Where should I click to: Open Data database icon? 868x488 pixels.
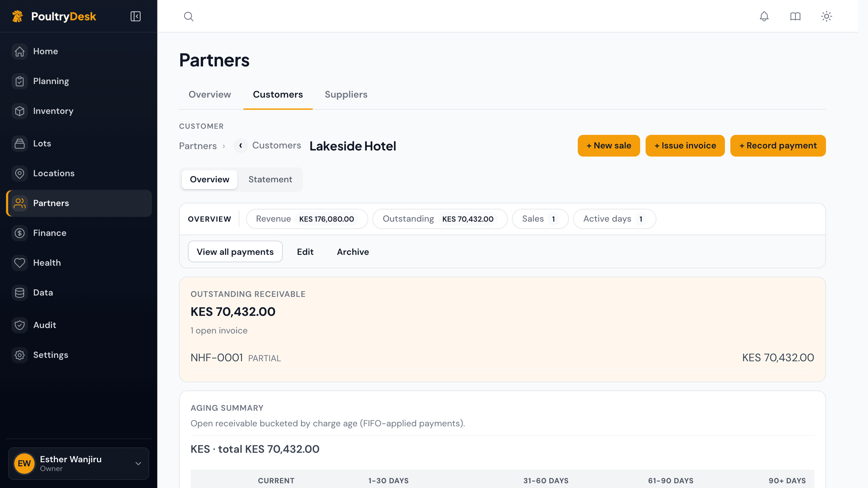20,293
